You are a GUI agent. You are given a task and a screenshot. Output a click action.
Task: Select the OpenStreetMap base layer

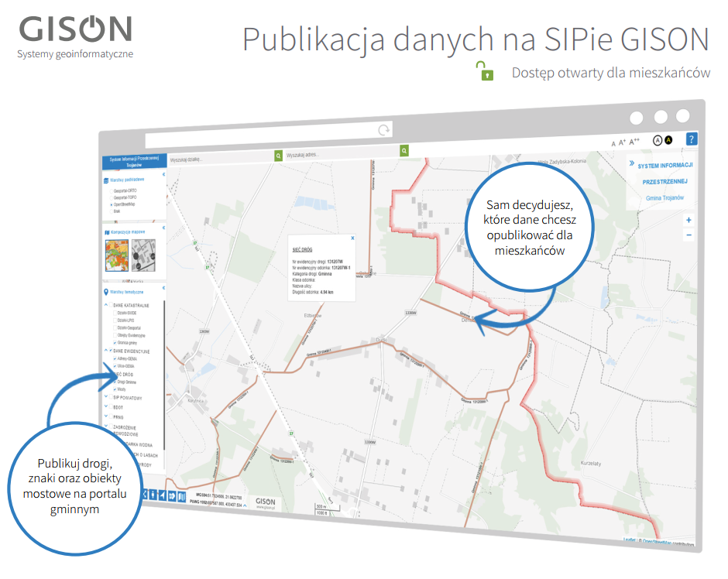tap(111, 204)
